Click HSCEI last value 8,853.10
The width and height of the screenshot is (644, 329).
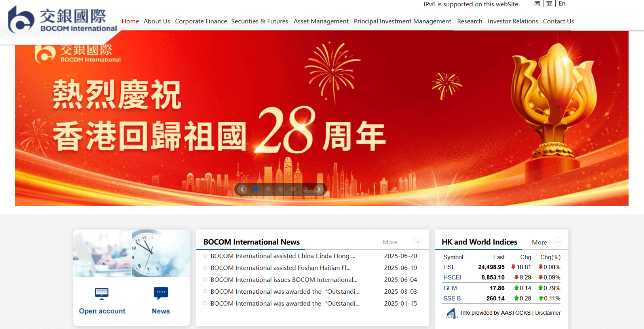point(493,277)
